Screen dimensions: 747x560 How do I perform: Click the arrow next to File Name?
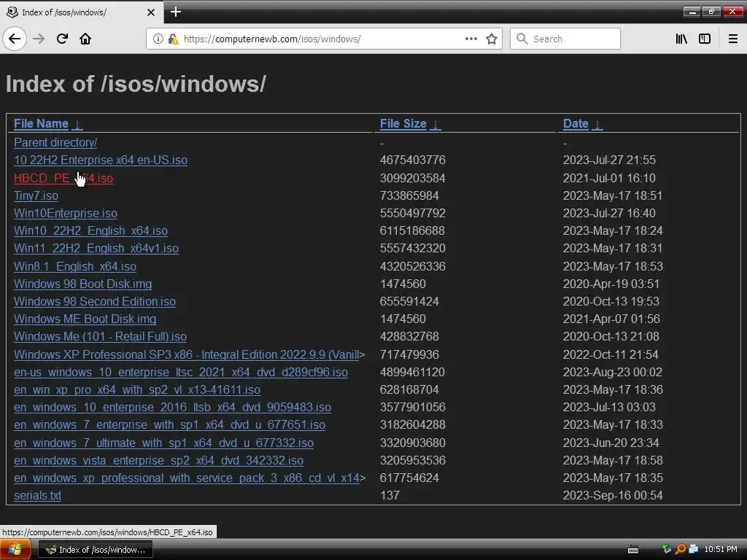(77, 124)
